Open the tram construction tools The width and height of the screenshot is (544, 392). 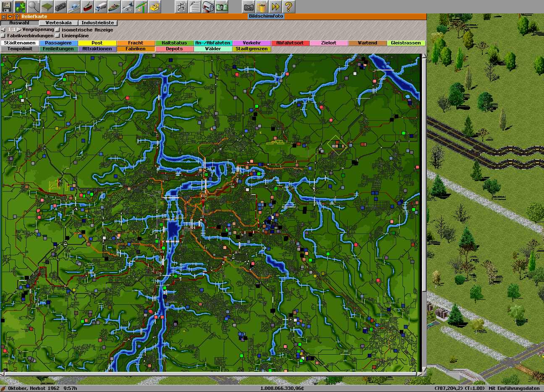point(87,7)
